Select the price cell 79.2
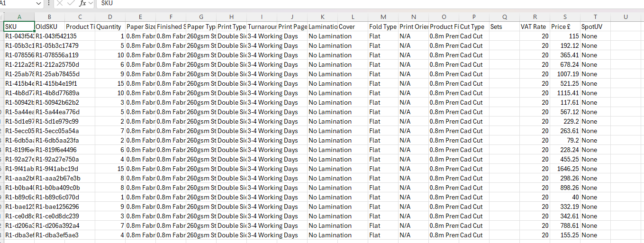The image size is (644, 243). coord(565,140)
